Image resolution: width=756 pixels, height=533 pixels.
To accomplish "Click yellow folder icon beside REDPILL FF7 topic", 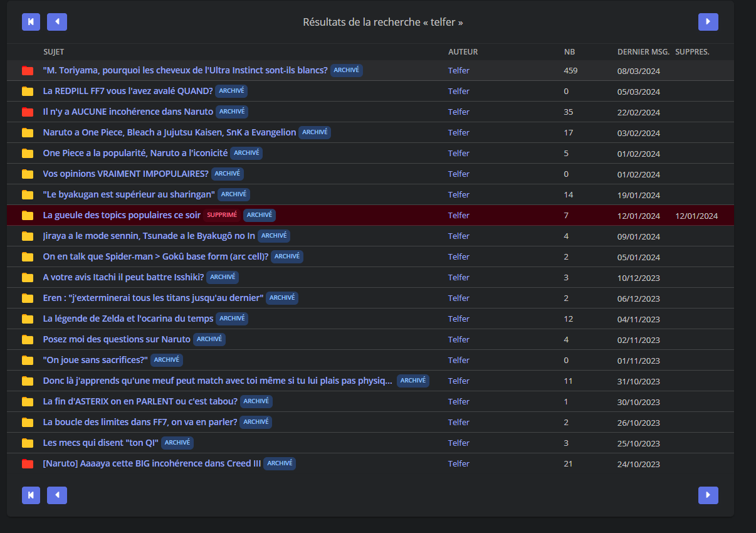I will pyautogui.click(x=28, y=92).
